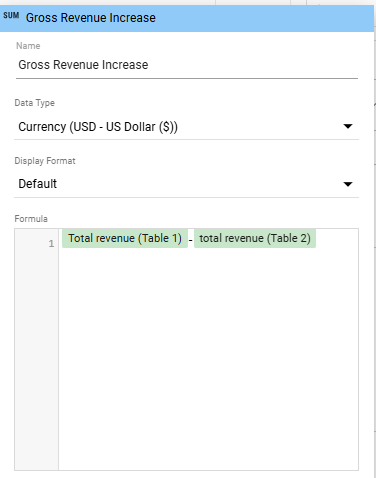376x478 pixels.
Task: Click the minus operator between formula chips
Action: pyautogui.click(x=191, y=240)
